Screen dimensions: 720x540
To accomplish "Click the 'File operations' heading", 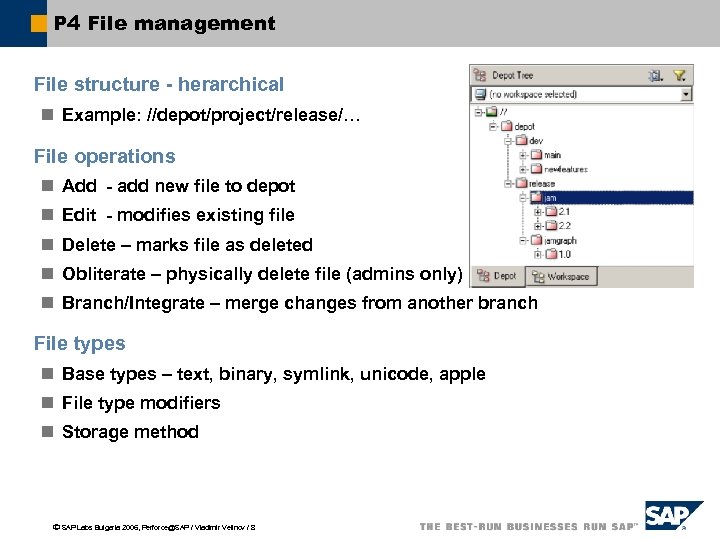I will point(105,157).
